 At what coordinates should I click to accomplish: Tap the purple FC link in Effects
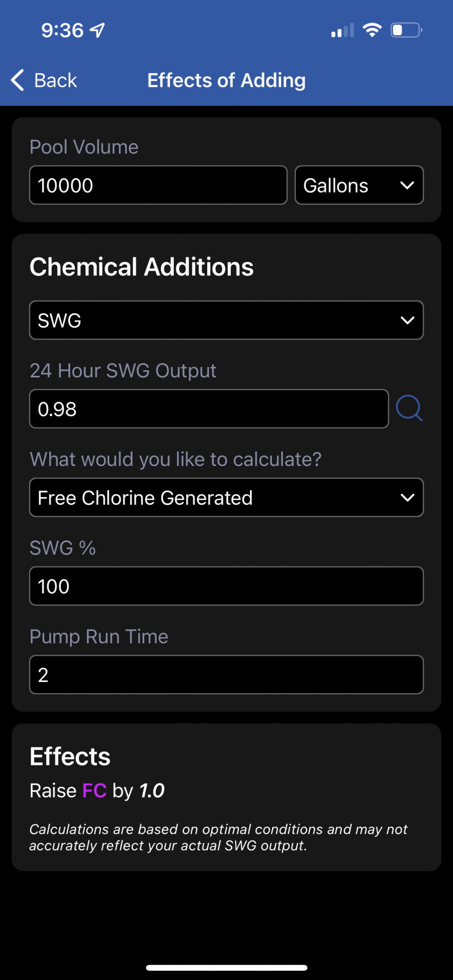point(95,790)
